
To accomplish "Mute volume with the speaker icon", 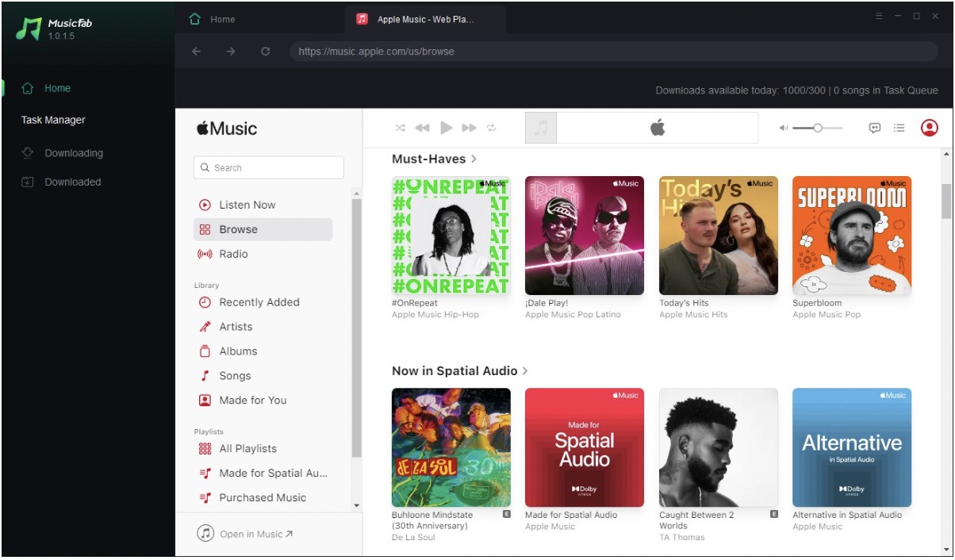I will pos(784,128).
